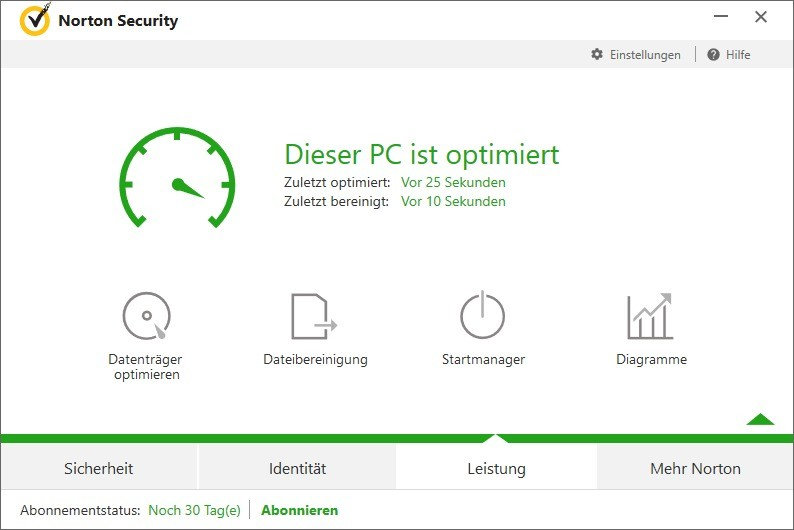Click the 'Zuletzt bereinigt:' label
This screenshot has width=794, height=530.
[336, 201]
